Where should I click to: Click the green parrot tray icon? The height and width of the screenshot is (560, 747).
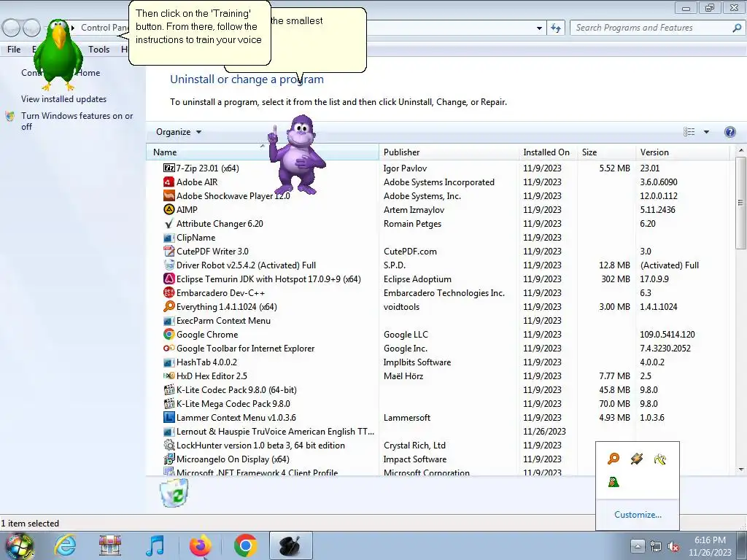coord(614,482)
